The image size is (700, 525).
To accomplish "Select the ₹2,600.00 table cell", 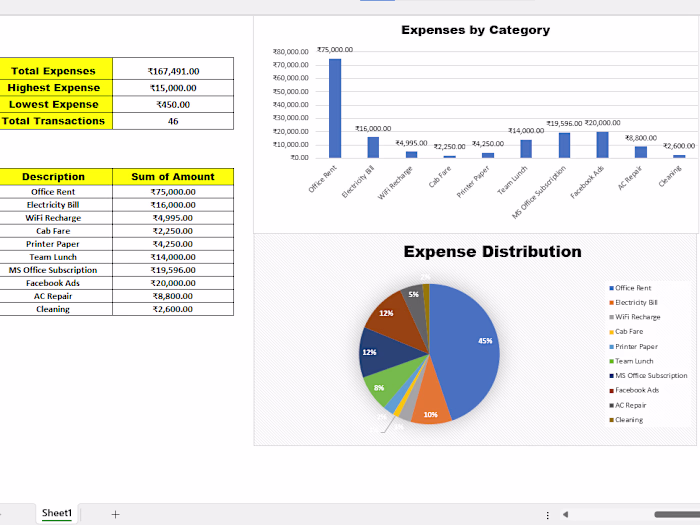I will click(173, 309).
